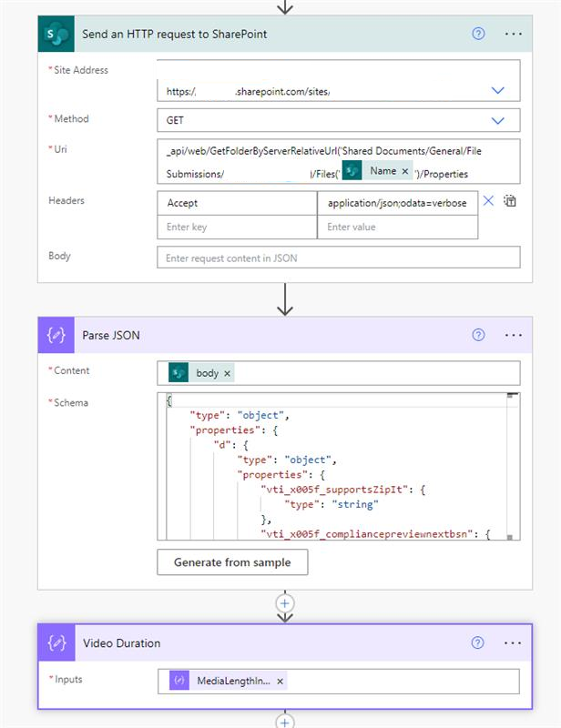Click the empty Enter key header field

tap(237, 227)
